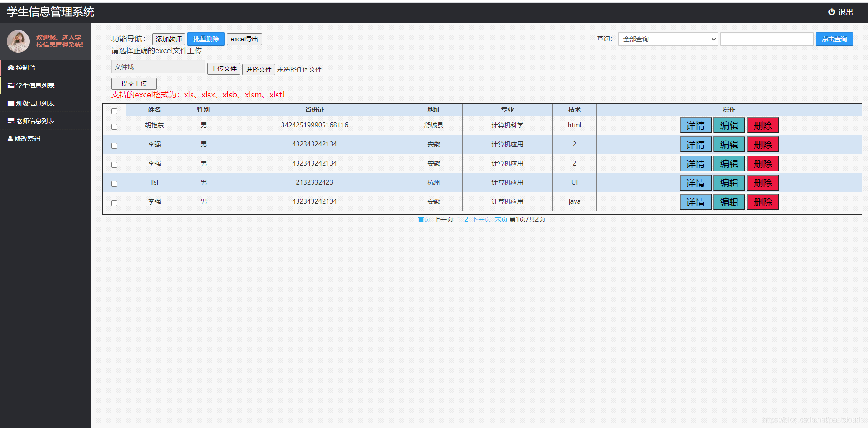This screenshot has height=428, width=868.
Task: Click 编辑 for the java 李强 row
Action: point(729,202)
